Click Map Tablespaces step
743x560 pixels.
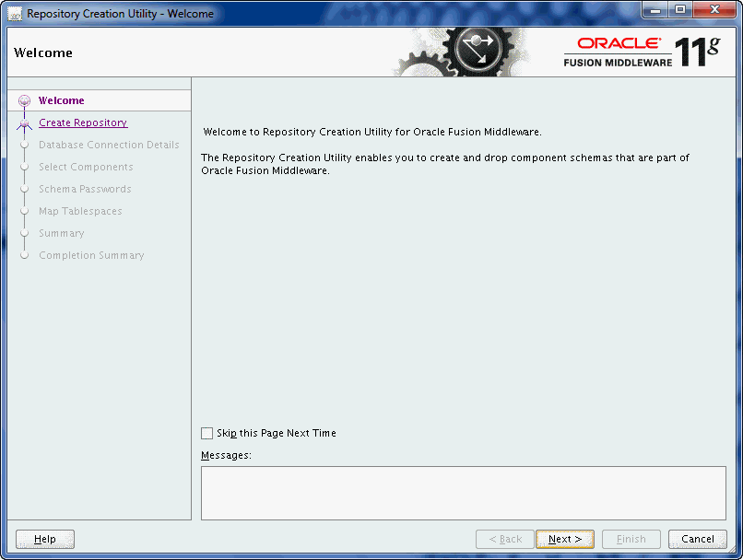(x=80, y=211)
